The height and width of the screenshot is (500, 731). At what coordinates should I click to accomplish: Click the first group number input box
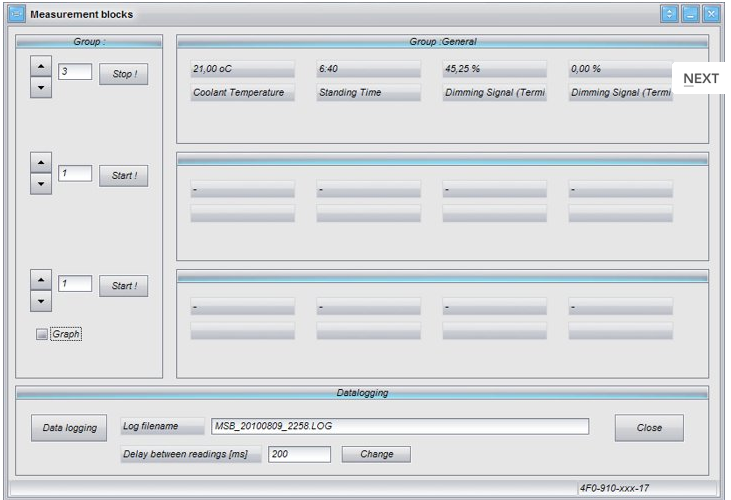75,72
